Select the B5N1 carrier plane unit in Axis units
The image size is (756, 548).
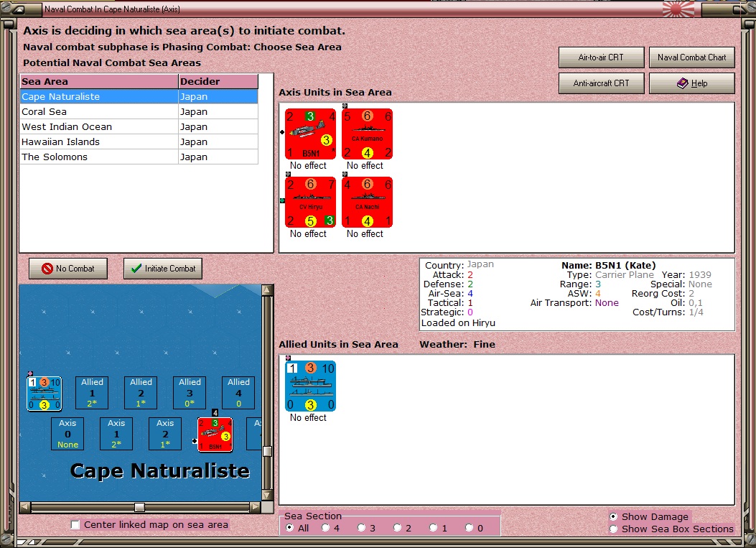pos(310,134)
